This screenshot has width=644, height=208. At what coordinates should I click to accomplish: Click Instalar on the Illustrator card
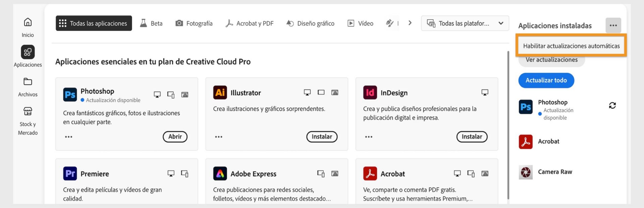[322, 137]
